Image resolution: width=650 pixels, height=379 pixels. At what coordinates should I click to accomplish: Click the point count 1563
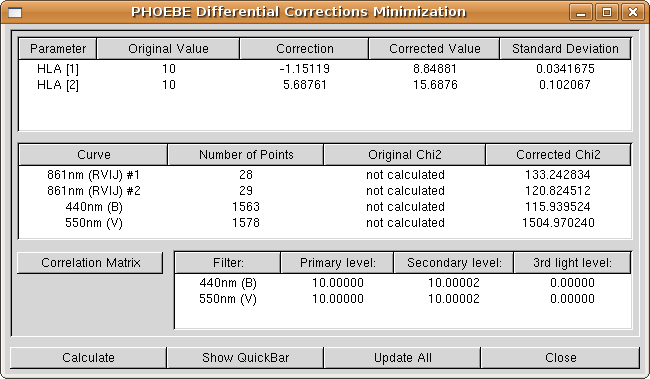[x=246, y=207]
